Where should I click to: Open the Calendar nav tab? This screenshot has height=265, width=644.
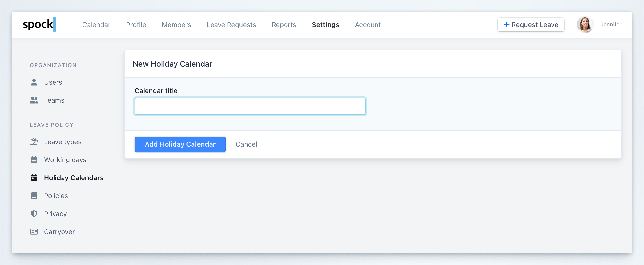point(96,25)
